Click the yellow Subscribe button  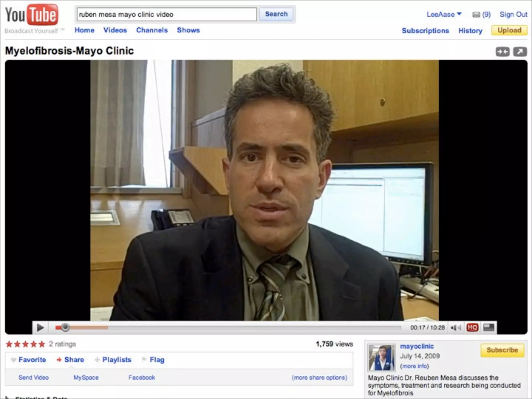[x=502, y=350]
